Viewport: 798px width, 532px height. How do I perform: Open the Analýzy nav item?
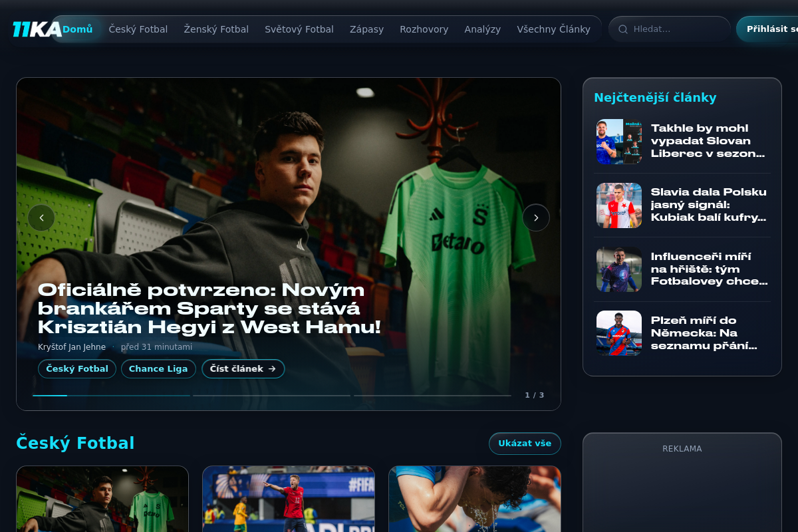[x=483, y=29]
